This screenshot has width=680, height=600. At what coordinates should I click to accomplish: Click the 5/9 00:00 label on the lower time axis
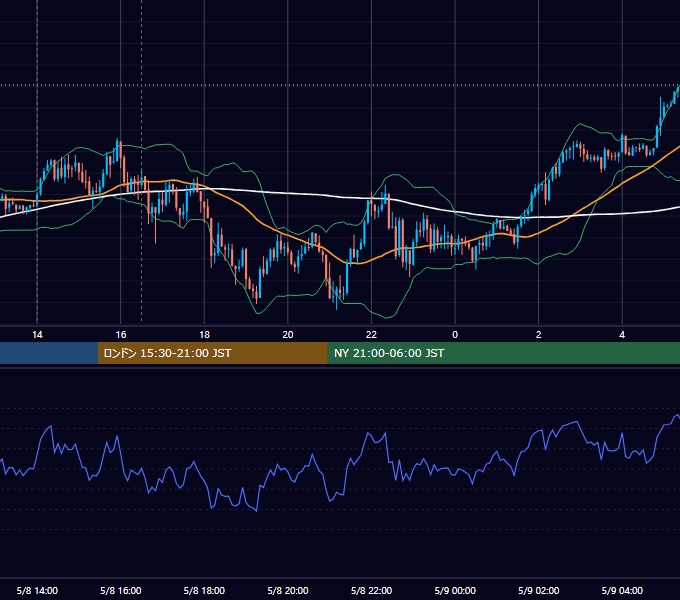[455, 590]
